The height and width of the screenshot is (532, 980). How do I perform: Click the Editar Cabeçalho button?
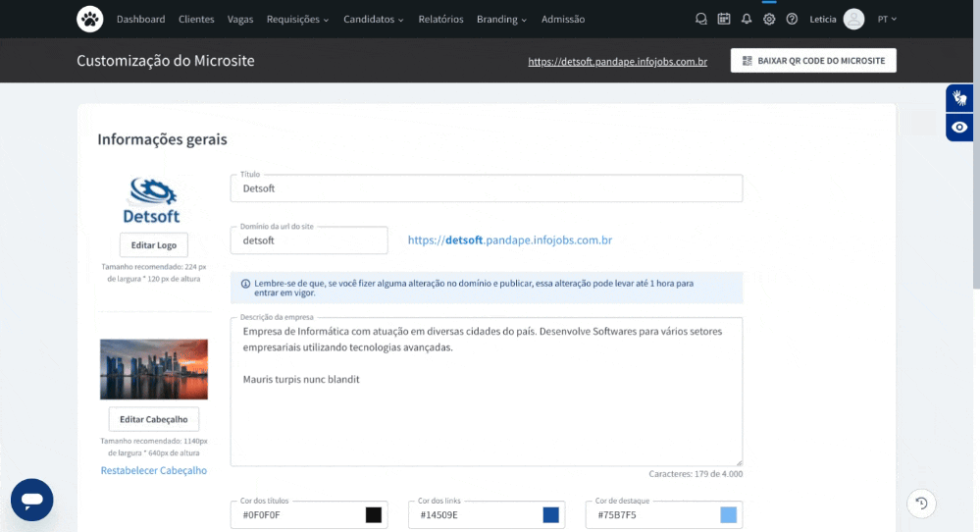coord(154,419)
